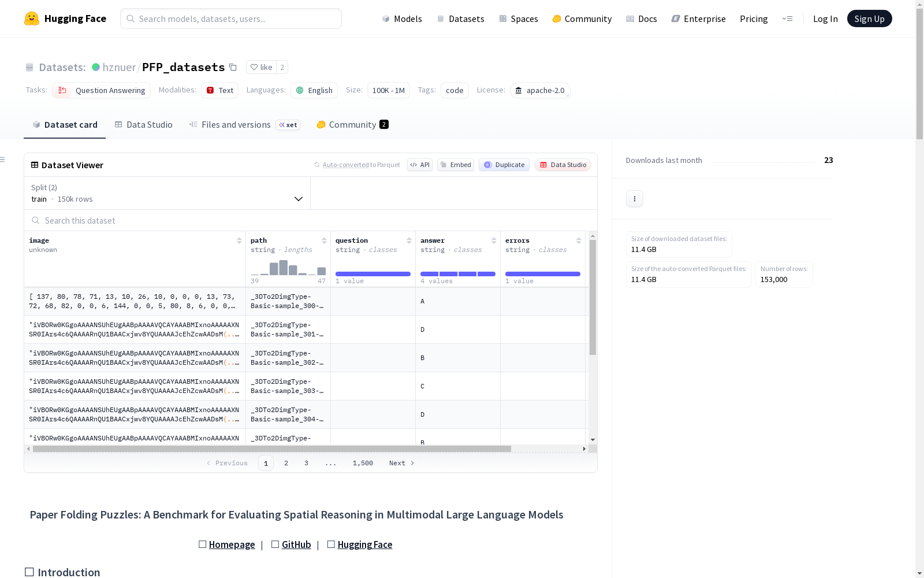Viewport: 924px width, 578px height.
Task: Click the answer classes distribution bar
Action: (x=458, y=274)
